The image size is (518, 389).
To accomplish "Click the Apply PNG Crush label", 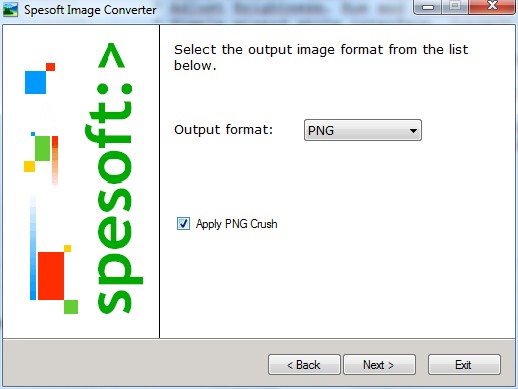I will point(237,224).
